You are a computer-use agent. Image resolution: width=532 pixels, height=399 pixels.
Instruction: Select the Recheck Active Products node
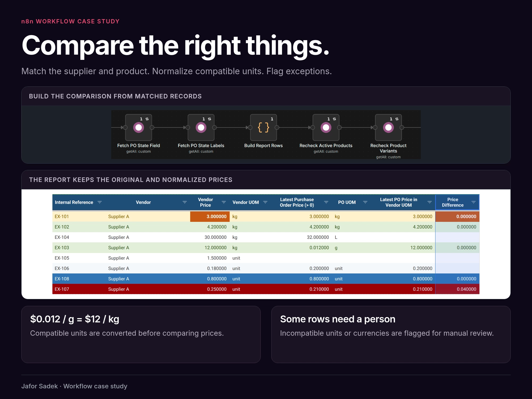[x=326, y=127]
